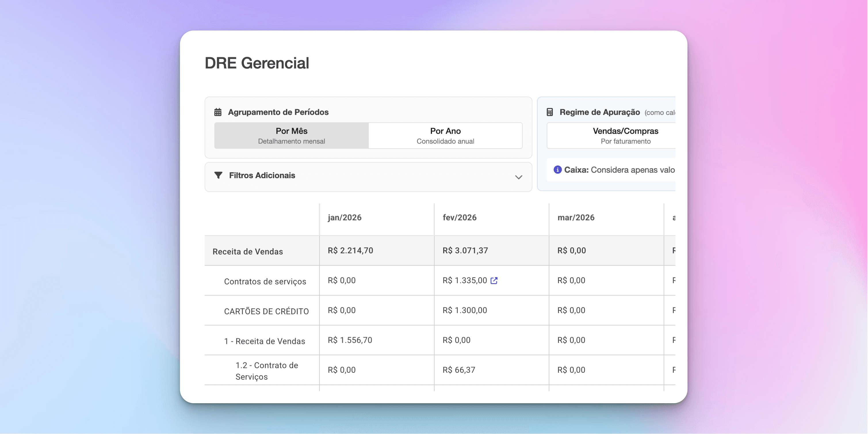Screen dimensions: 868x434
Task: Click fev/2026 value R$ 1.300,00
Action: [465, 310]
